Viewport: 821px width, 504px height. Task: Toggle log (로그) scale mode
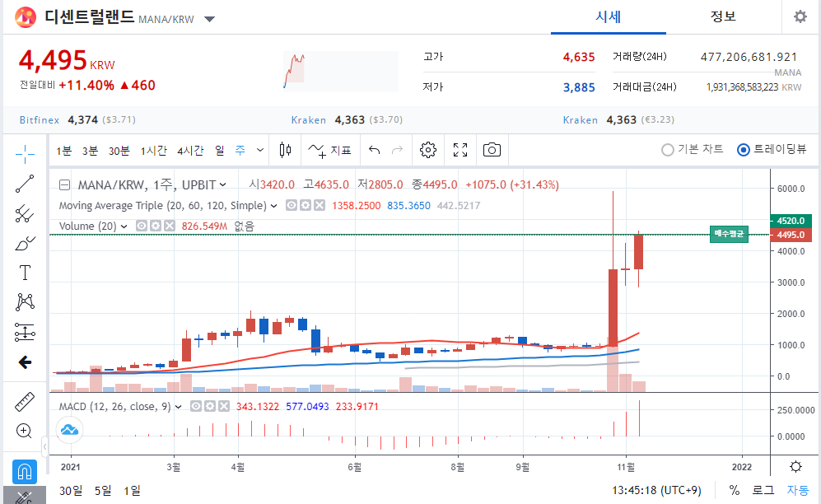click(x=763, y=490)
